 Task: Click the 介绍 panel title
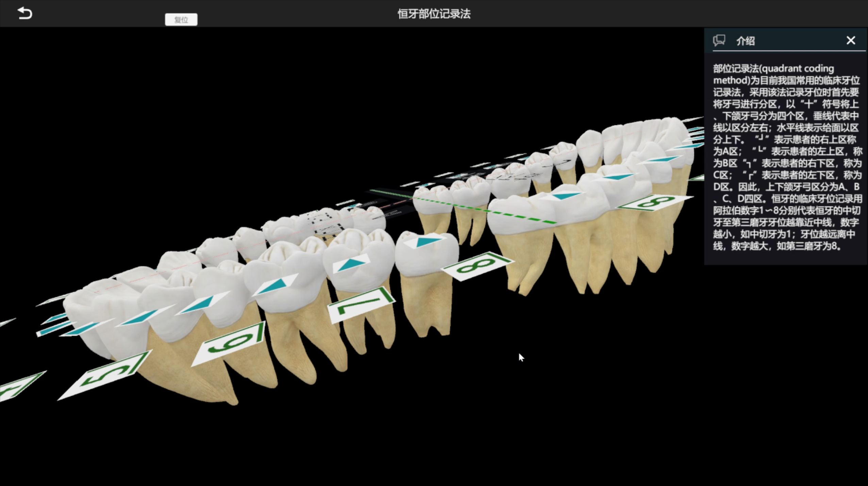coord(745,41)
